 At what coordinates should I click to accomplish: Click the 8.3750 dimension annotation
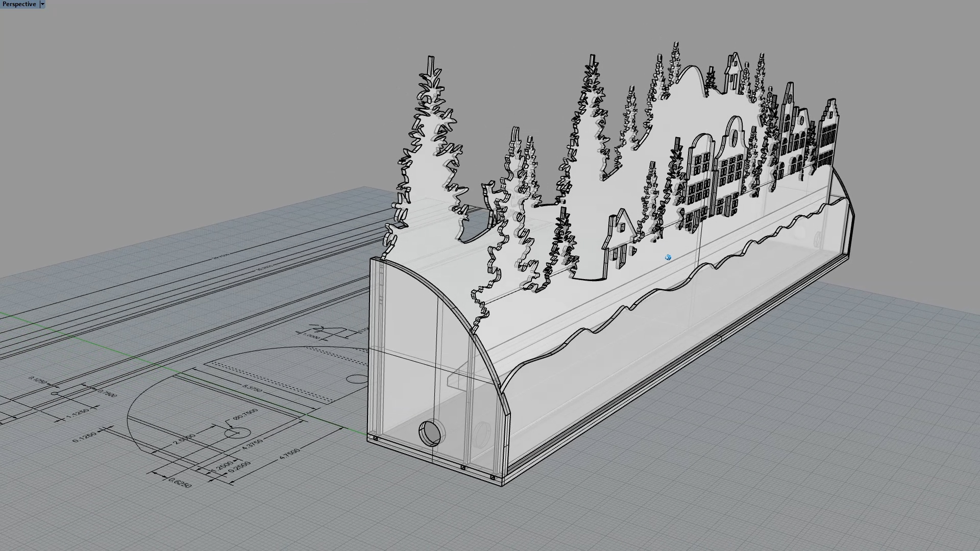253,388
